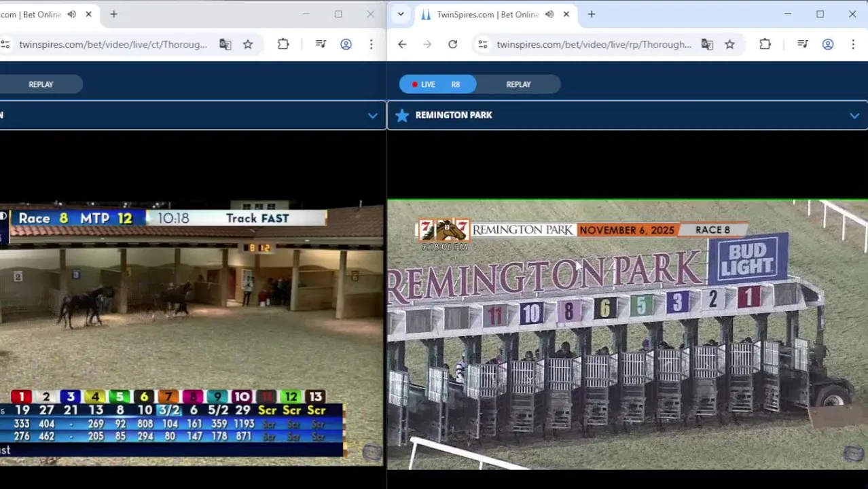The width and height of the screenshot is (868, 489).
Task: Expand the track selector in left window
Action: pos(372,115)
